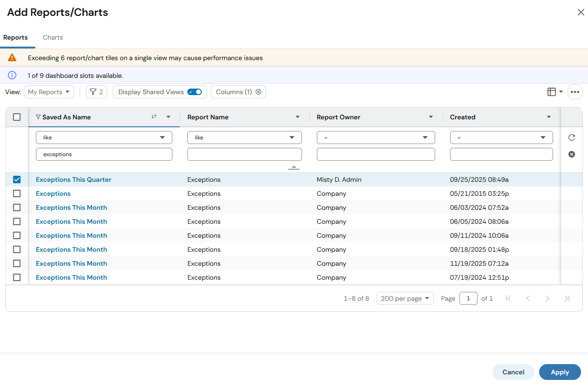Click the page number input box
Screen dimensions: 588x386
(468, 298)
